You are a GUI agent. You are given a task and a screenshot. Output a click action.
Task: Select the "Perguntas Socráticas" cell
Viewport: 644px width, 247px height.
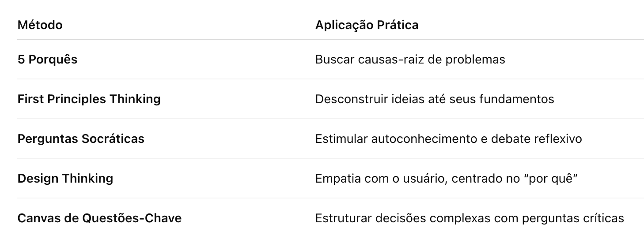81,139
